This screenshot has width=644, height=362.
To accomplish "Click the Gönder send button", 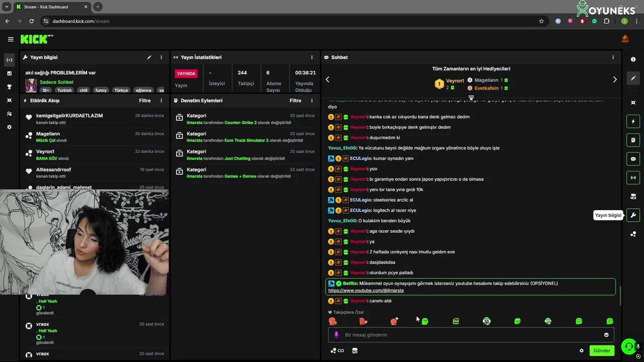I will coord(602,350).
